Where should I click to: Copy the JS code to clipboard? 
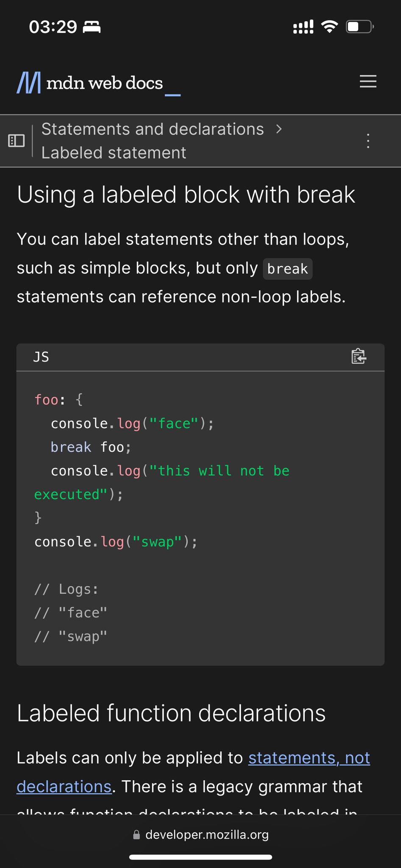[x=359, y=356]
